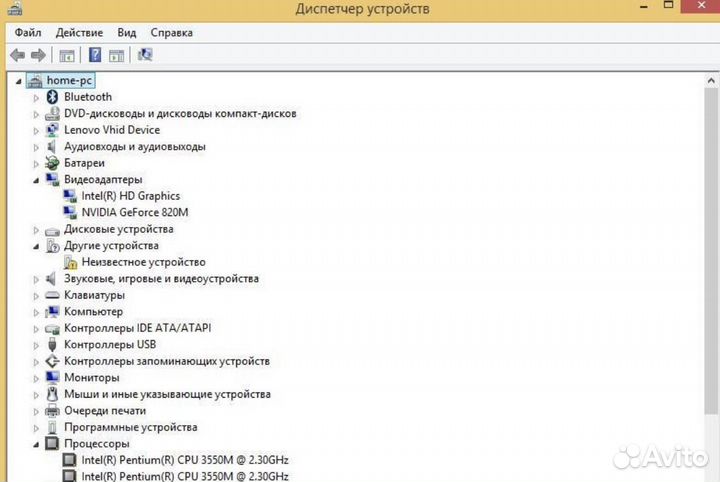
Task: Select Контроллеры запоминающих устройств label
Action: (167, 361)
